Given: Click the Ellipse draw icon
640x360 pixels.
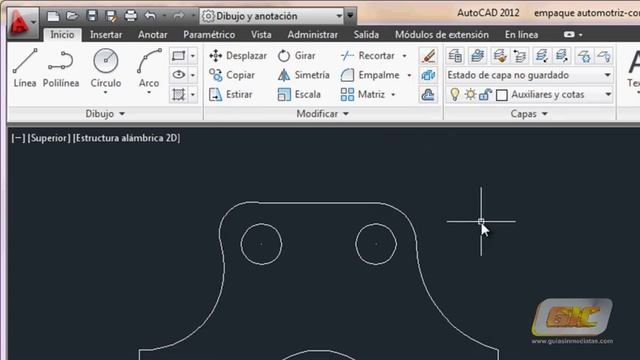Looking at the screenshot, I should pos(179,75).
